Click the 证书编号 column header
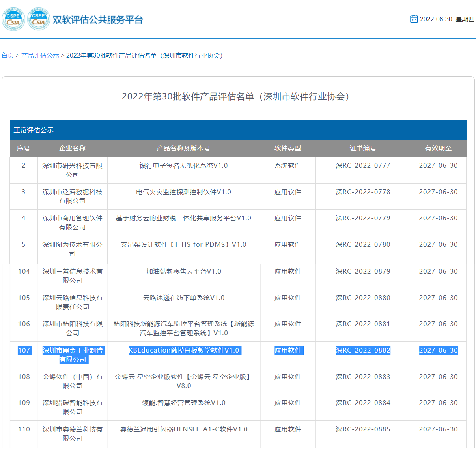Image resolution: width=476 pixels, height=450 pixels. 363,148
